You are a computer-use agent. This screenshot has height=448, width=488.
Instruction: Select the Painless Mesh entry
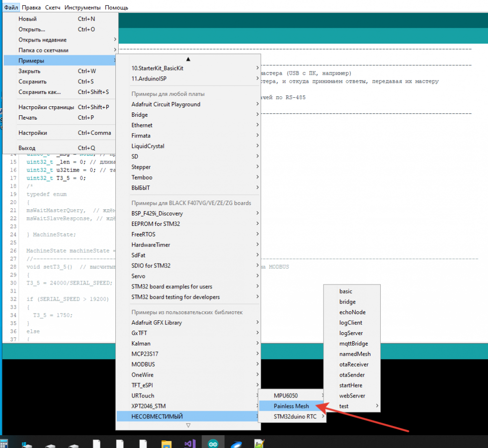292,406
